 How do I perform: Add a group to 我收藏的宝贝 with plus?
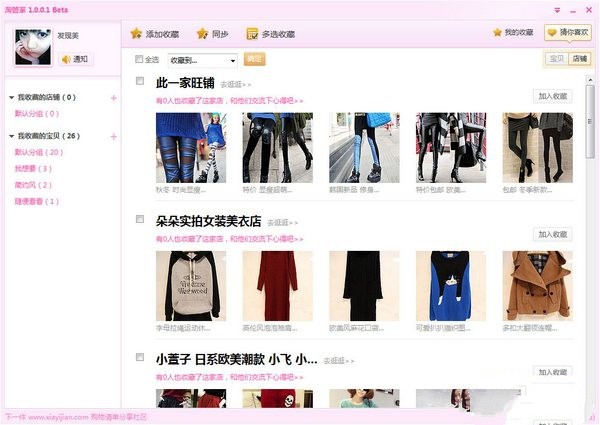(x=113, y=137)
